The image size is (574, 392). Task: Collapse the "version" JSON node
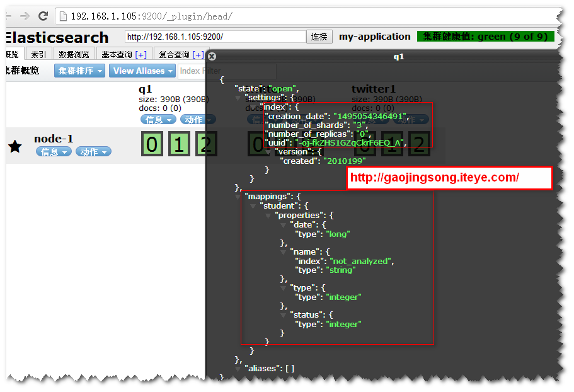click(x=268, y=152)
